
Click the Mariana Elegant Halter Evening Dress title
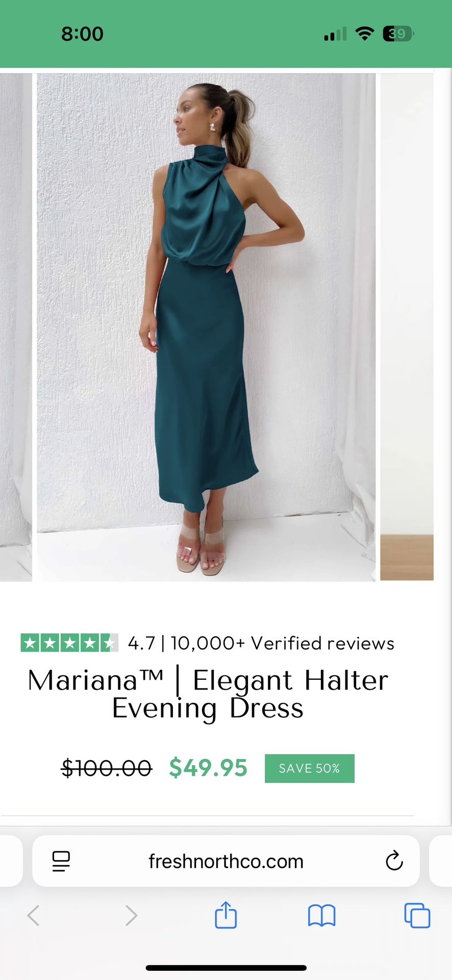(x=208, y=694)
